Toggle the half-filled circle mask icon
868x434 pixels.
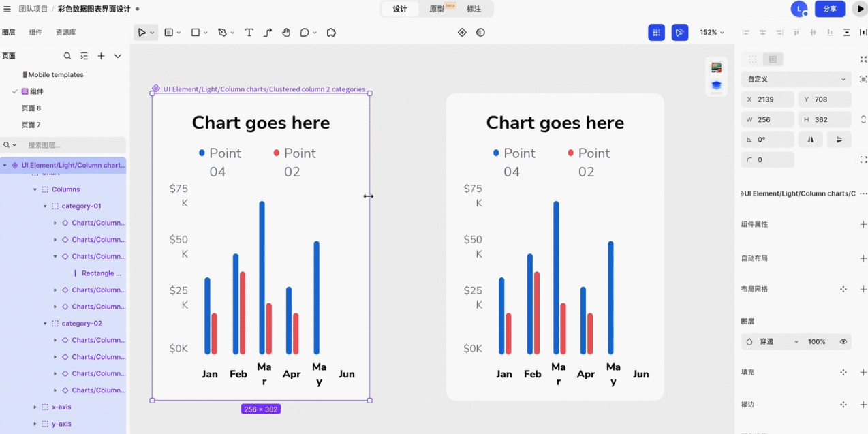click(x=480, y=33)
